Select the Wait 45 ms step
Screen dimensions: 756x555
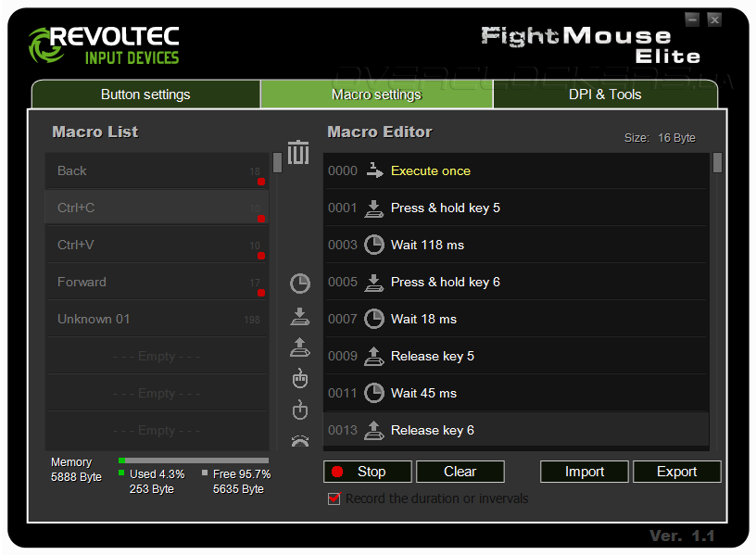click(516, 394)
